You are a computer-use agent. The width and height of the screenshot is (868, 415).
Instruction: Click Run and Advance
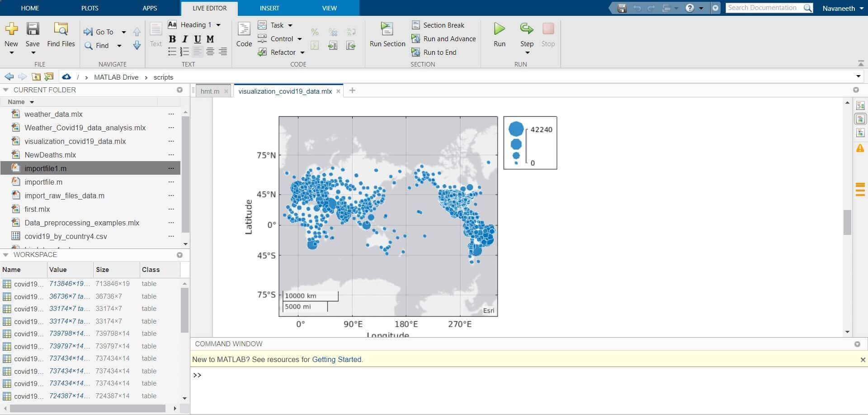[443, 38]
